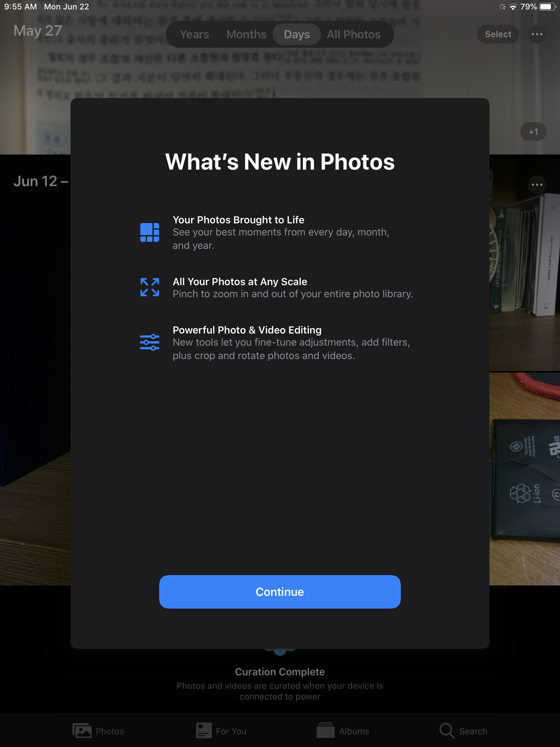The image size is (560, 747).
Task: Switch to the Years view
Action: click(x=194, y=34)
